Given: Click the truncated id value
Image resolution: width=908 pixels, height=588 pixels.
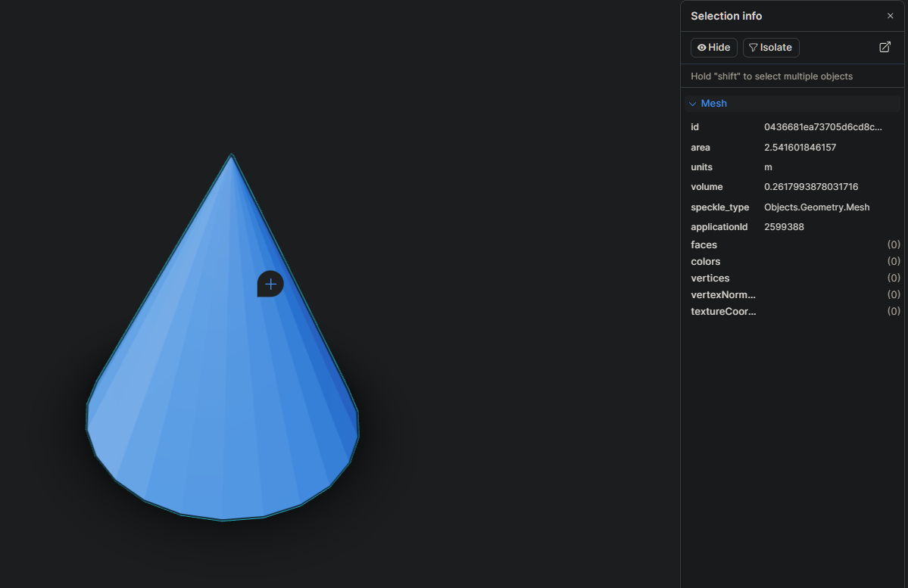Looking at the screenshot, I should coord(822,127).
